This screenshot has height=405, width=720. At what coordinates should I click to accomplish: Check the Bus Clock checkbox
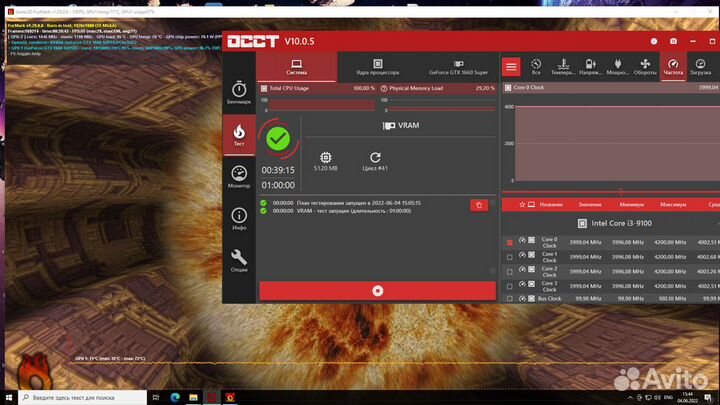(509, 299)
